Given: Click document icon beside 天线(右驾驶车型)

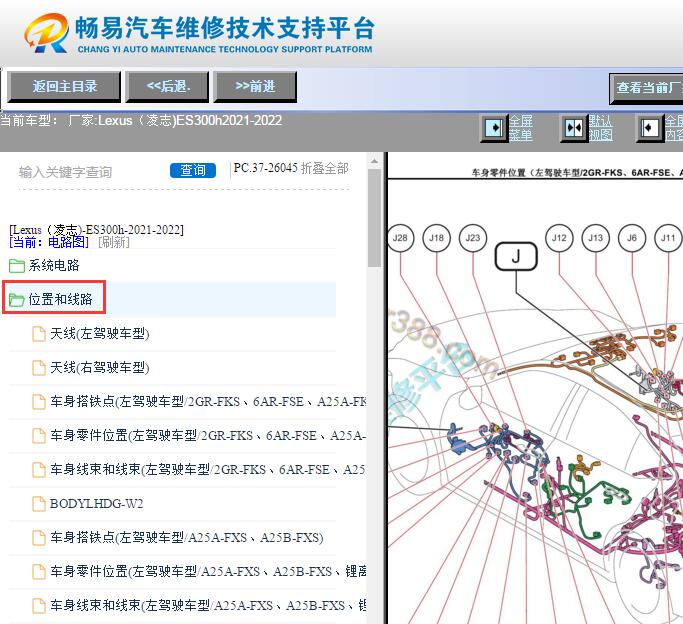Looking at the screenshot, I should (x=39, y=368).
